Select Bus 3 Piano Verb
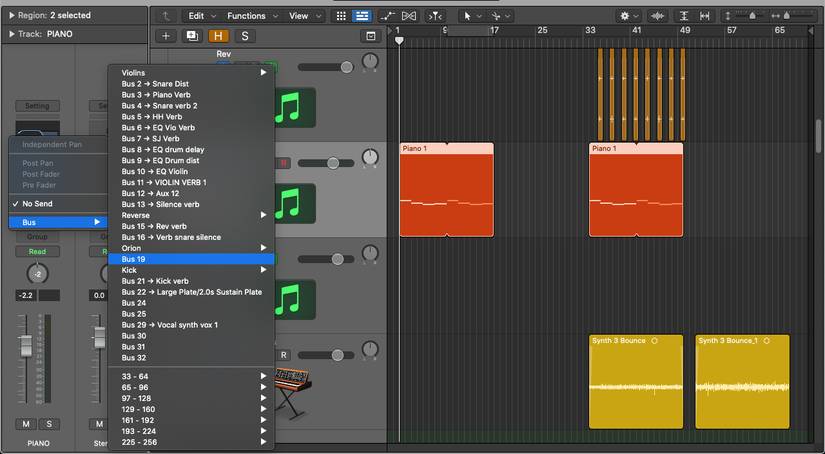825x454 pixels. pos(192,95)
